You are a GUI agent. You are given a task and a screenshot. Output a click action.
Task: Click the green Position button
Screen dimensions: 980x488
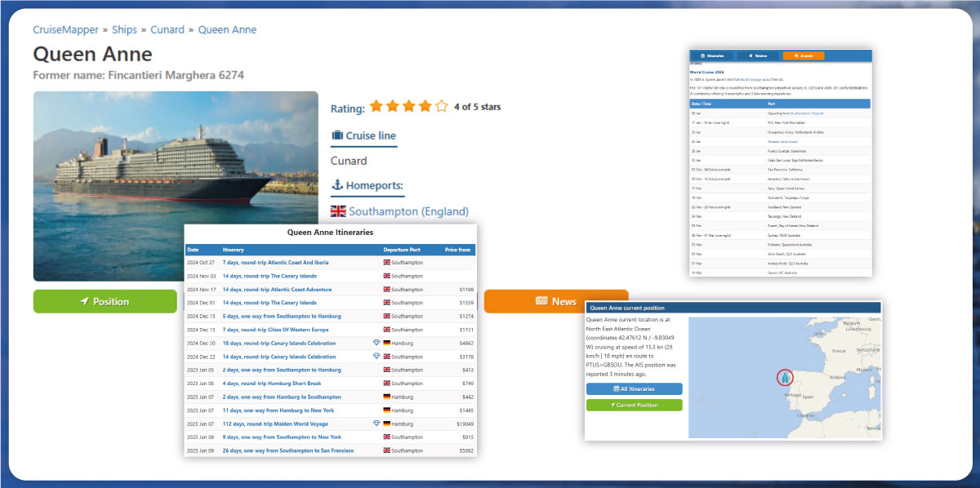pos(105,301)
